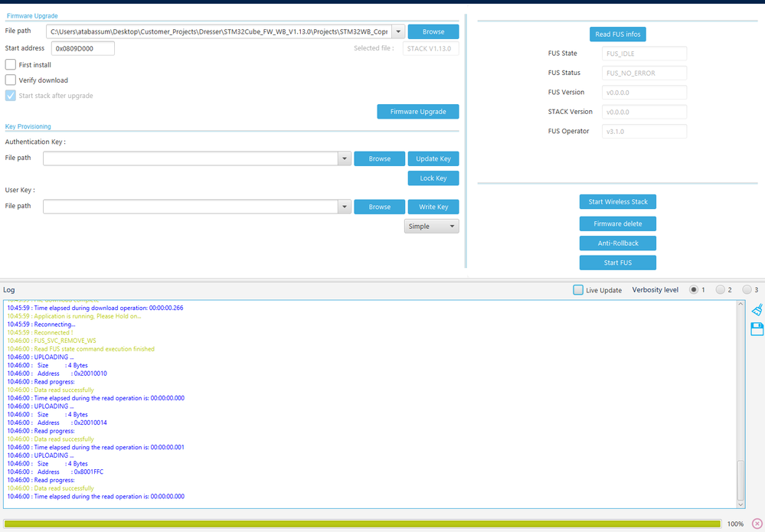The width and height of the screenshot is (765, 532).
Task: Click the Selected file STACK V1.13.0 field
Action: 431,48
